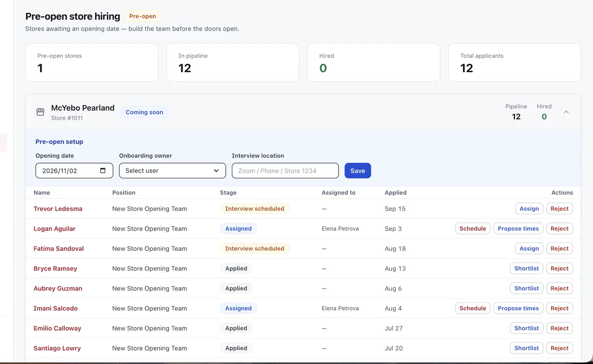This screenshot has width=593, height=364.
Task: Open the Onboarding owner dropdown
Action: tap(172, 170)
